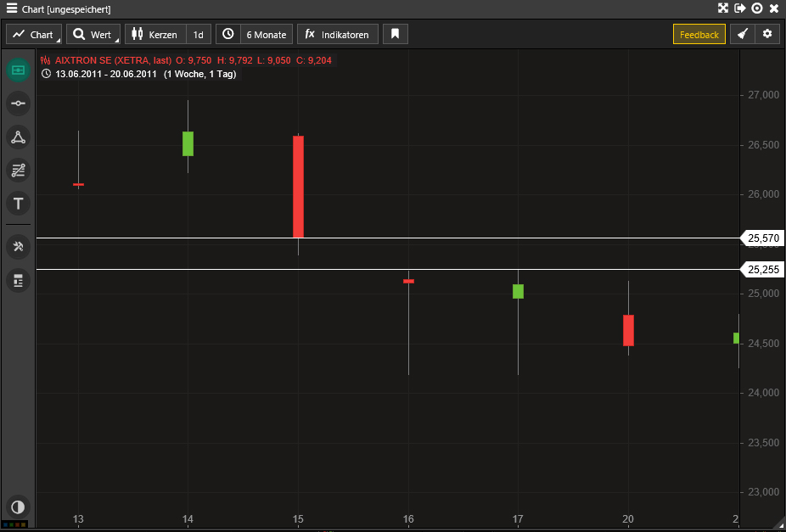The width and height of the screenshot is (786, 532).
Task: Open the list layout icon in sidebar
Action: [x=18, y=281]
